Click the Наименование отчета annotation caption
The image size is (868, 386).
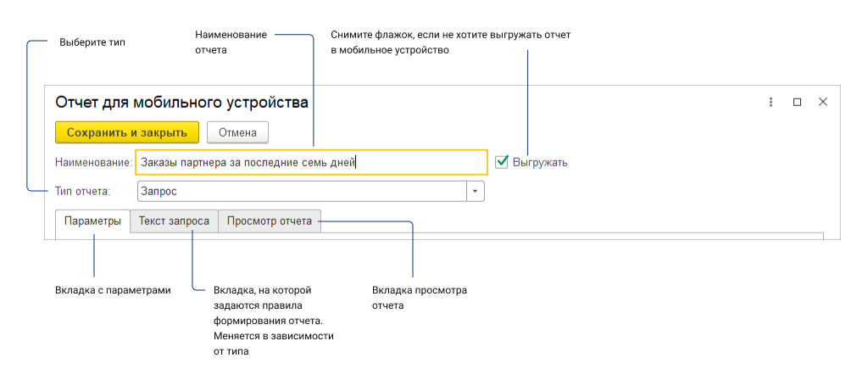pyautogui.click(x=231, y=42)
